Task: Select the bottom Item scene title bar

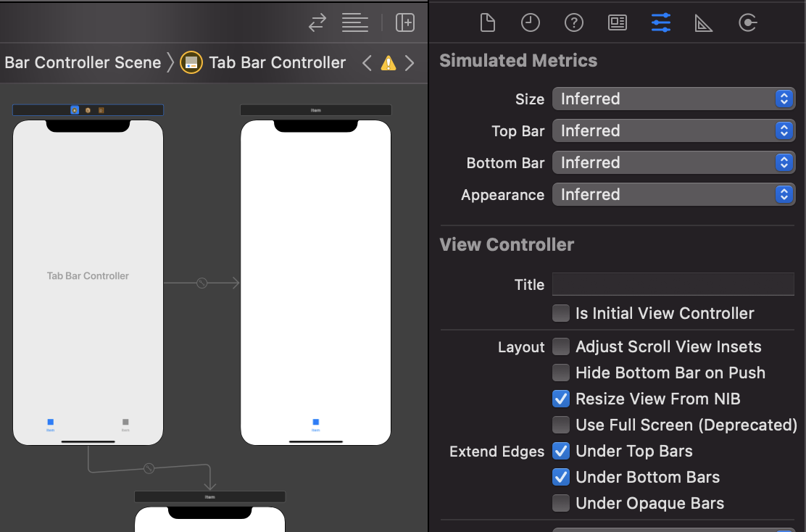Action: pyautogui.click(x=209, y=497)
